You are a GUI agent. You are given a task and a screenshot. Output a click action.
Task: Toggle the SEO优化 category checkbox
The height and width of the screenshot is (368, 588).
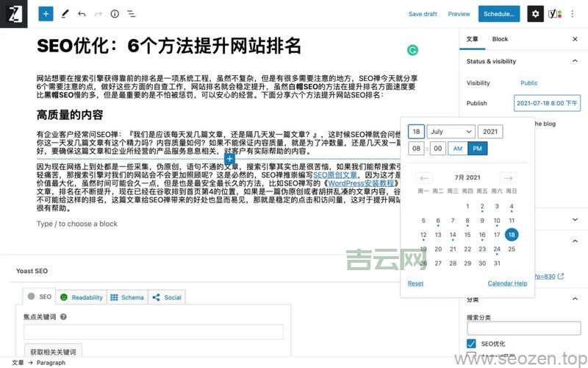(x=471, y=343)
